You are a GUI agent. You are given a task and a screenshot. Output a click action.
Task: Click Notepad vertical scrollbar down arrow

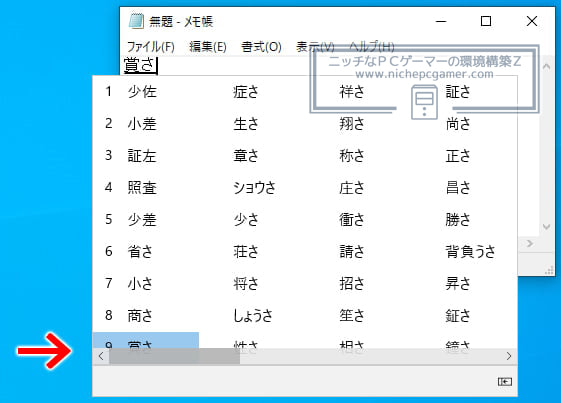click(546, 227)
